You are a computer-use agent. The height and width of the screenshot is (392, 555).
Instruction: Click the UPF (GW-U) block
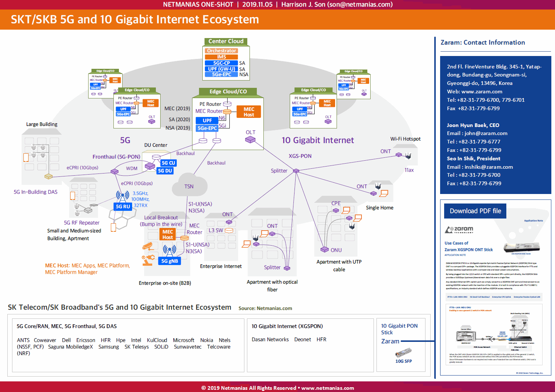(221, 69)
